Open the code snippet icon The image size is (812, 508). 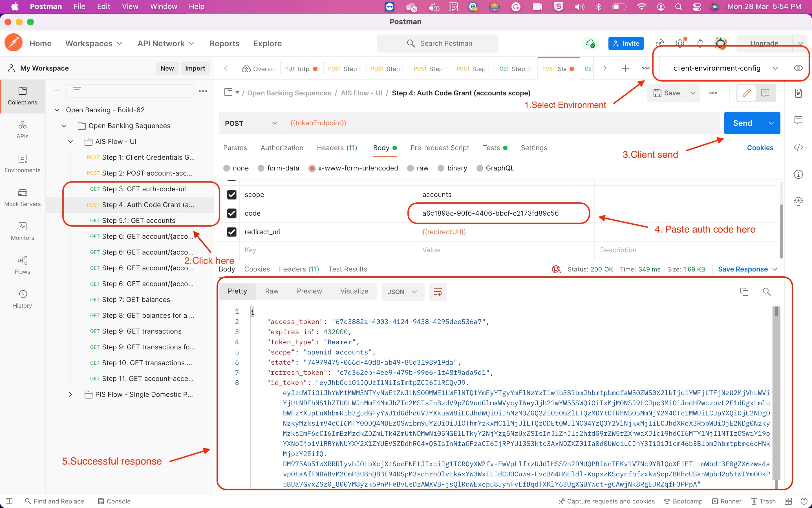[798, 147]
